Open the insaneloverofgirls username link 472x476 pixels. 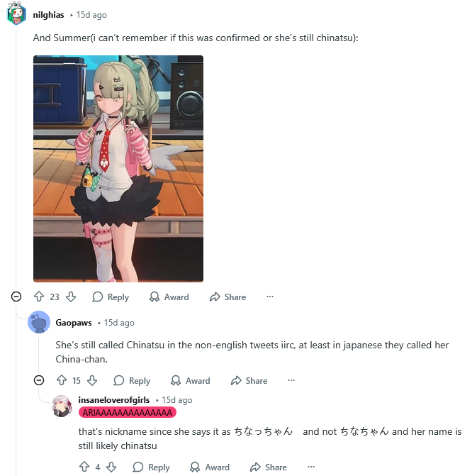114,400
